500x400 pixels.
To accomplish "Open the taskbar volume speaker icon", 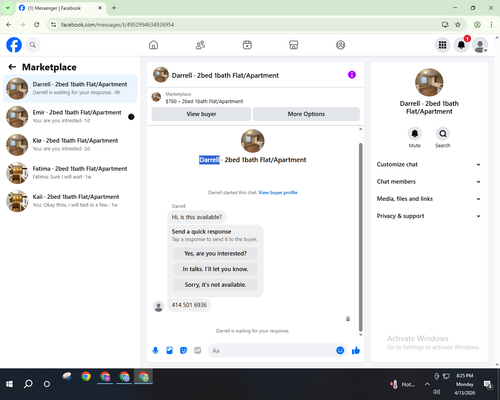I will click(x=437, y=392).
